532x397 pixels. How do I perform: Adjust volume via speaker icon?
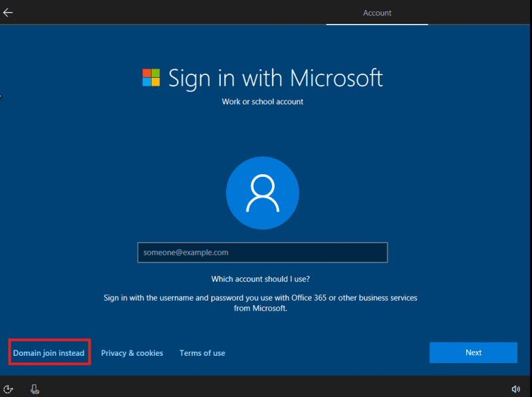(516, 389)
